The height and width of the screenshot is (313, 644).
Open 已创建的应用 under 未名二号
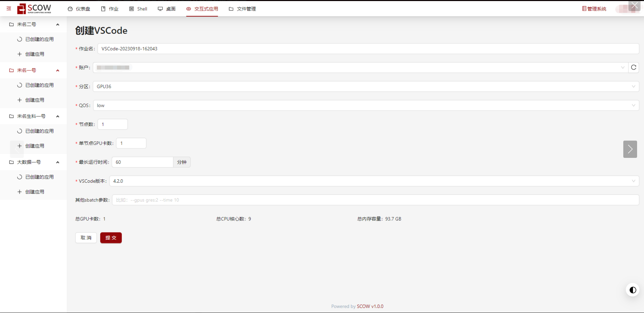[35, 39]
